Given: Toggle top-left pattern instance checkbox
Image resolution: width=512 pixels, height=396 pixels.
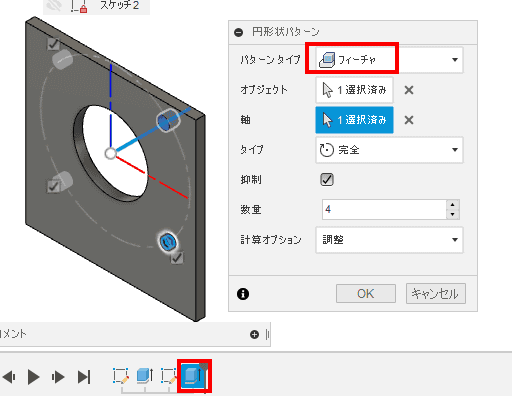Looking at the screenshot, I should coord(53,44).
